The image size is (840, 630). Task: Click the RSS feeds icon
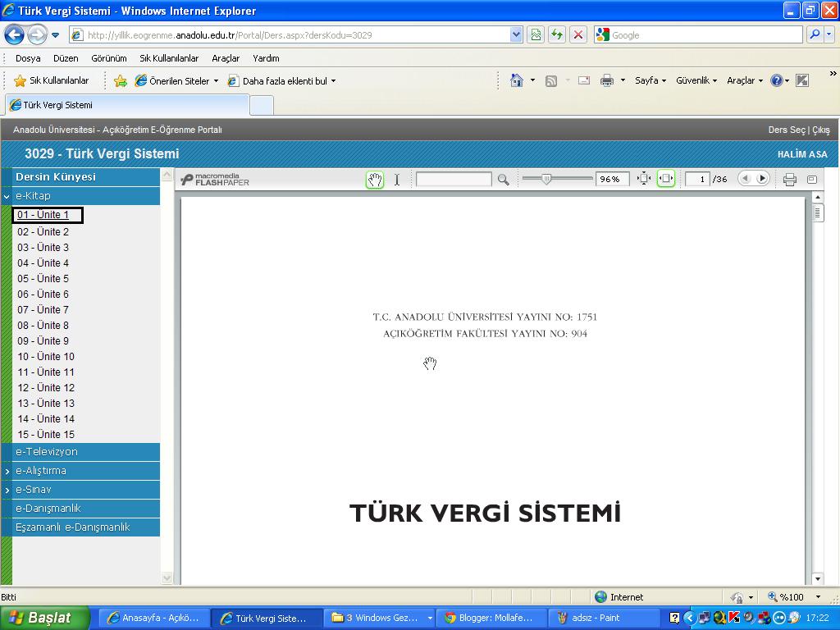click(x=550, y=81)
